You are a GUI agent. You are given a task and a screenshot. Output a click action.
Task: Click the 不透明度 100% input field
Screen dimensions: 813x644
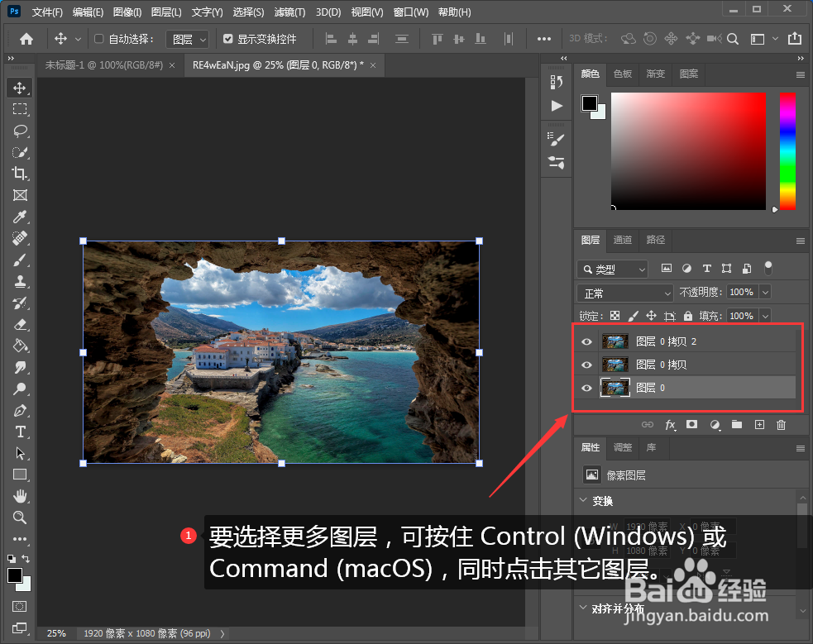pyautogui.click(x=742, y=292)
